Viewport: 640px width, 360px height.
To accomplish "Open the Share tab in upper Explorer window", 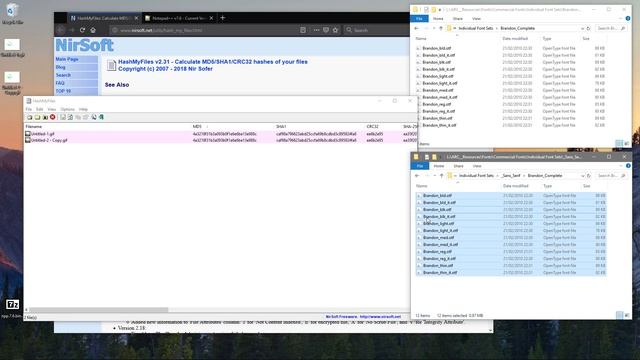I will [458, 19].
